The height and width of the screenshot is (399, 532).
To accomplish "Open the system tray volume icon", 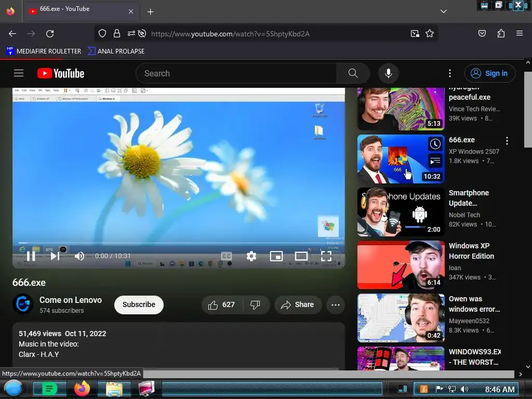I will (x=464, y=389).
